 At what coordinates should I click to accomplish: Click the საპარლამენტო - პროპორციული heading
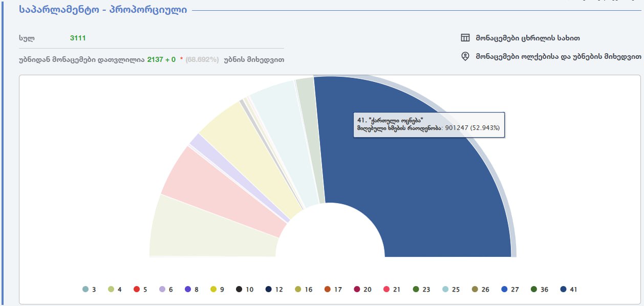tap(103, 10)
